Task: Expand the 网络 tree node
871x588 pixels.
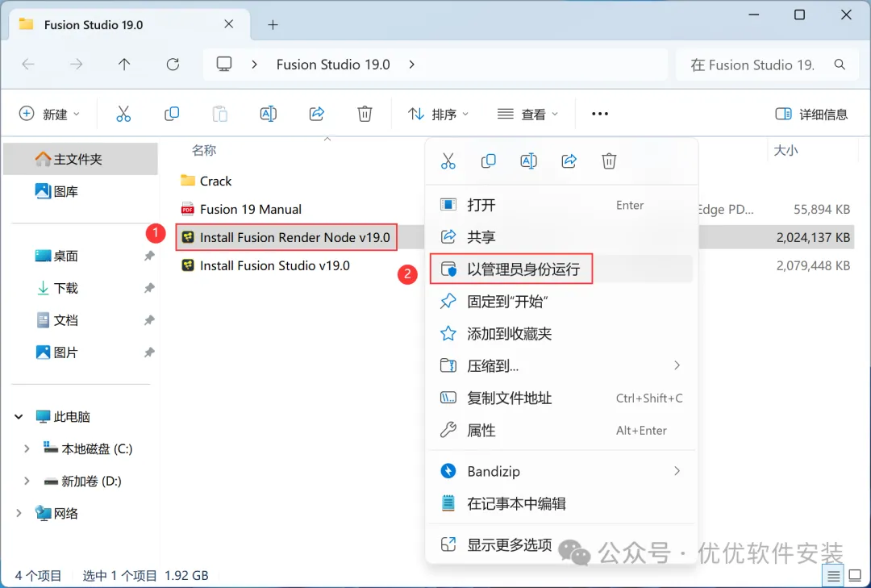Action: pyautogui.click(x=19, y=513)
